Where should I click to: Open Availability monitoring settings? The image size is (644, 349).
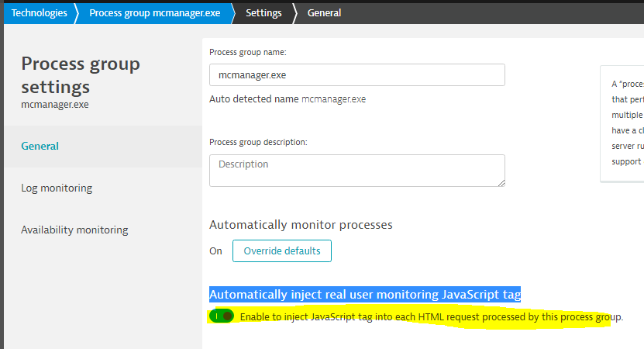[x=74, y=230]
